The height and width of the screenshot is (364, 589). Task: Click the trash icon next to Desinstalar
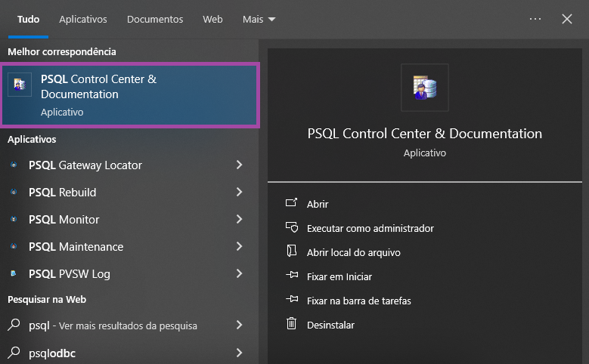coord(292,323)
